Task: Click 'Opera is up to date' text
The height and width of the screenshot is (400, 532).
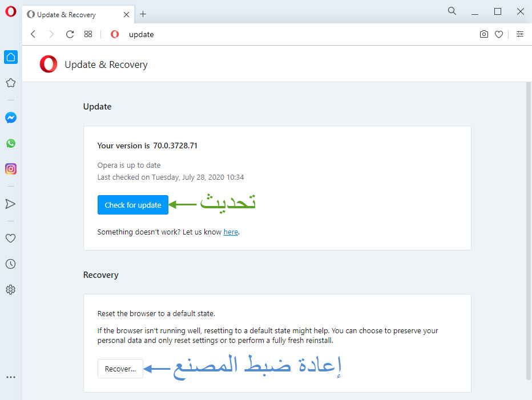Action: pyautogui.click(x=129, y=165)
